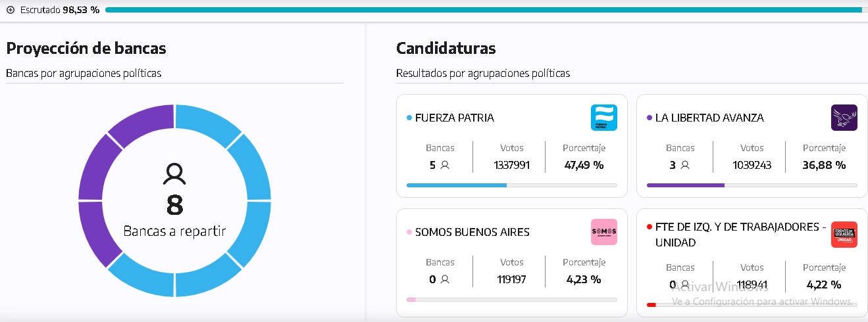
Task: Expand the Escrutado plus icon
Action: (x=10, y=10)
